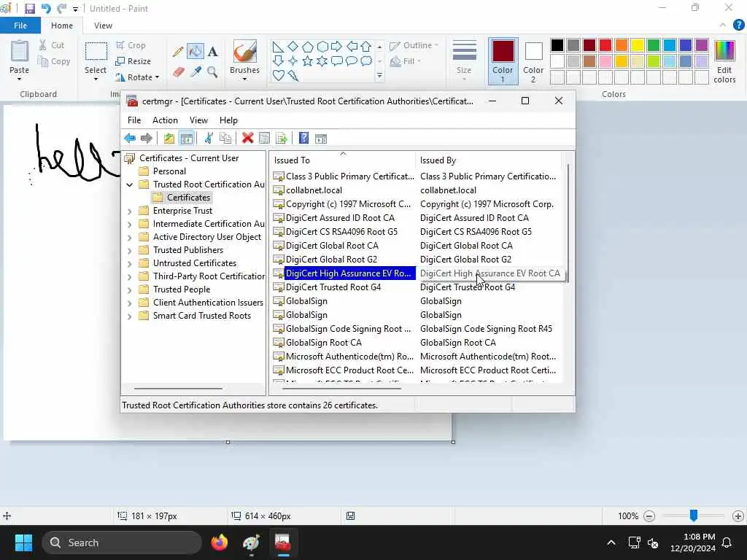Expand Active Directory User Object node
Image resolution: width=747 pixels, height=560 pixels.
coord(130,237)
